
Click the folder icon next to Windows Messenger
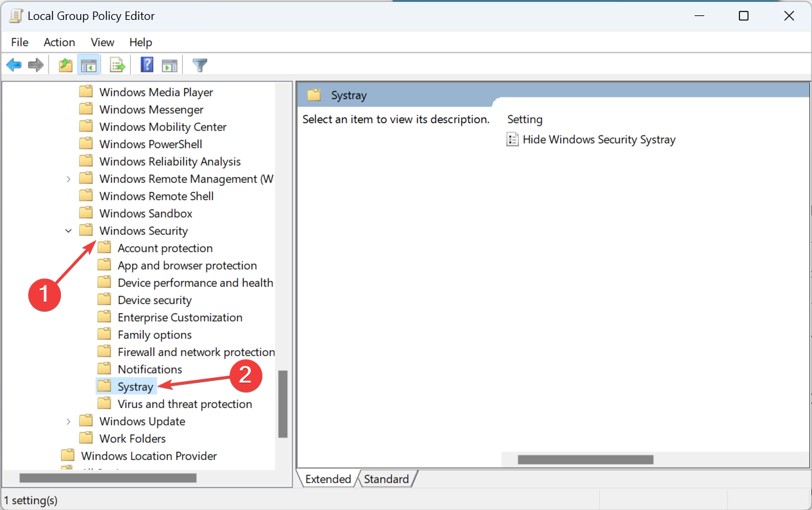point(86,109)
